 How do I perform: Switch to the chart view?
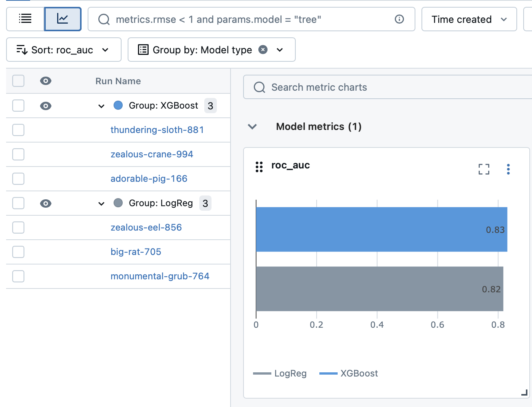coord(62,19)
